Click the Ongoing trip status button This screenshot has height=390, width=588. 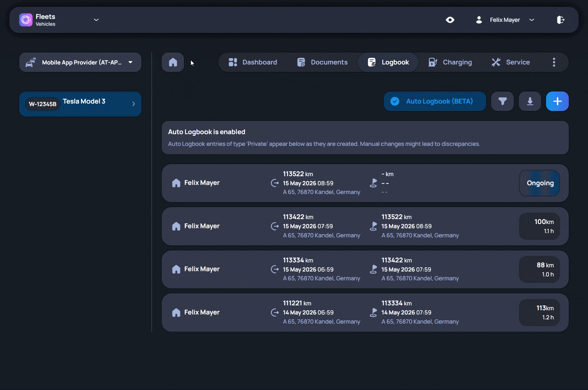point(540,183)
